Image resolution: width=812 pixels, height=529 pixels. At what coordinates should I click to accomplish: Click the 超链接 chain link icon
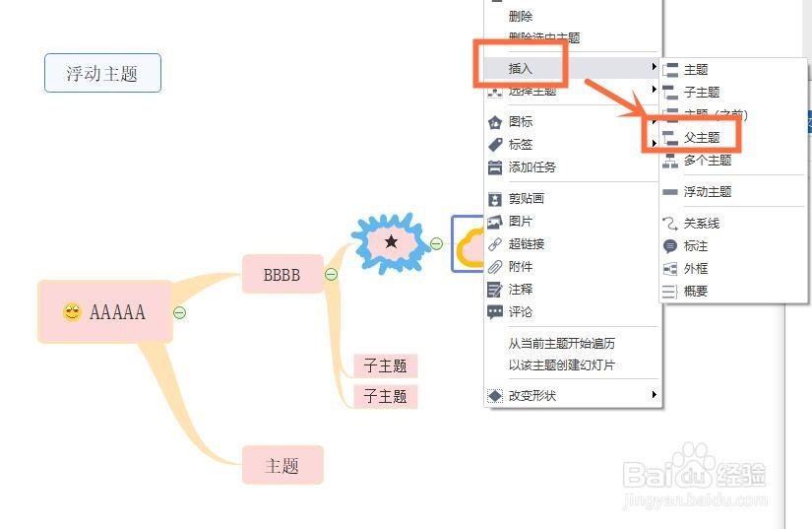pyautogui.click(x=495, y=244)
